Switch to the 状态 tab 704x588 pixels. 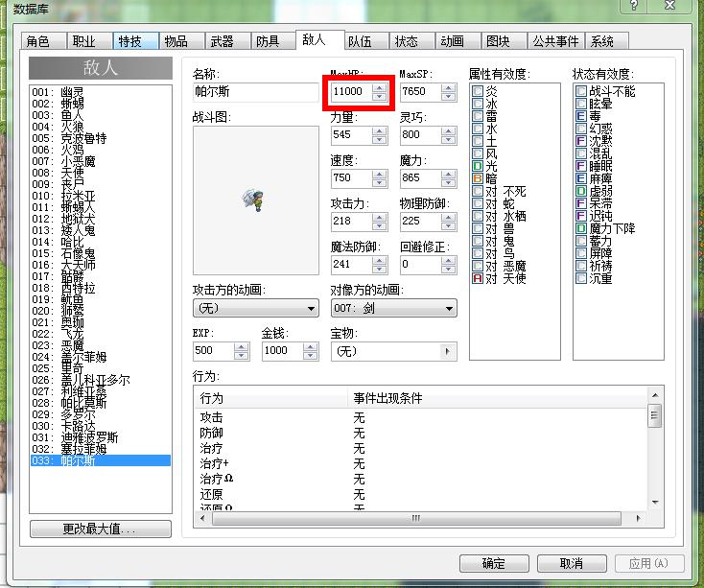coord(412,41)
